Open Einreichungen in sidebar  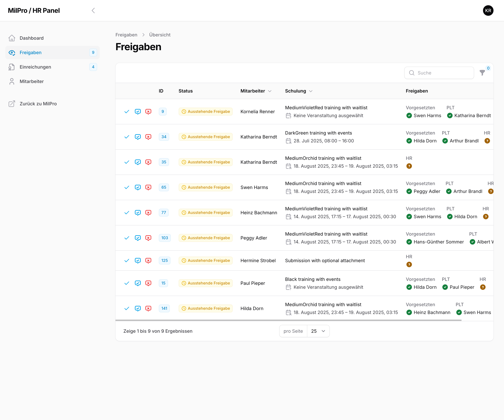click(52, 67)
